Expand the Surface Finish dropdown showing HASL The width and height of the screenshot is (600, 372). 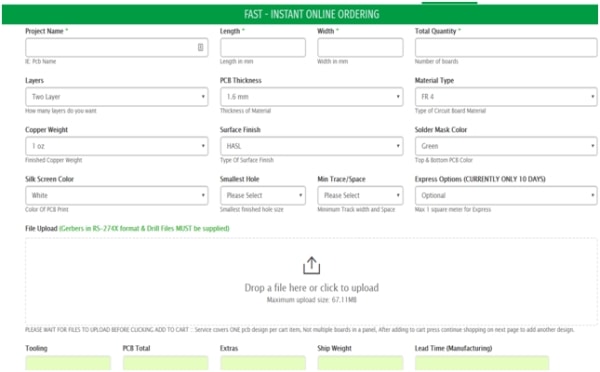pos(311,146)
